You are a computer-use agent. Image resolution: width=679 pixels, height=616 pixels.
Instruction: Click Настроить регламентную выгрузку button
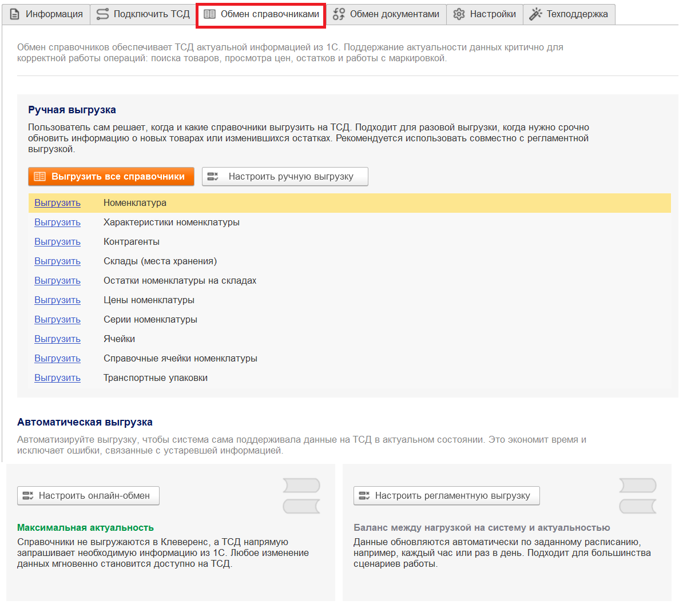[446, 496]
